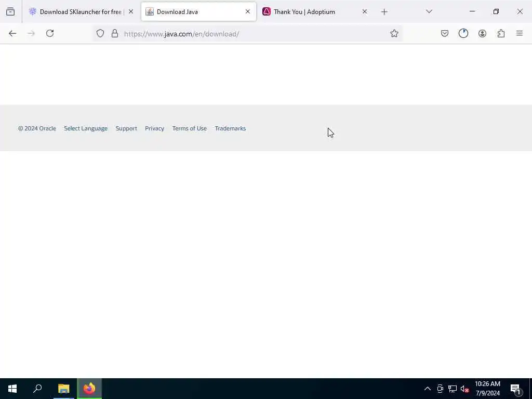Image resolution: width=532 pixels, height=399 pixels.
Task: Save page to Pocket
Action: [445, 34]
